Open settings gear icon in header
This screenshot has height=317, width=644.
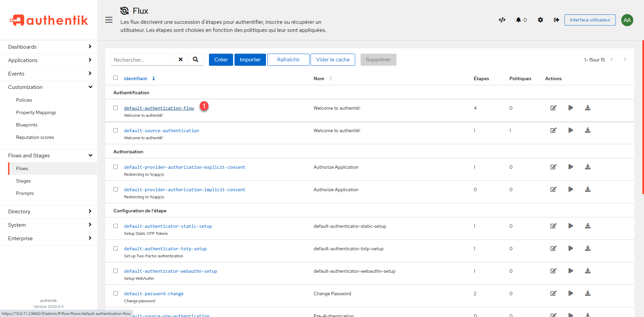[x=540, y=20]
